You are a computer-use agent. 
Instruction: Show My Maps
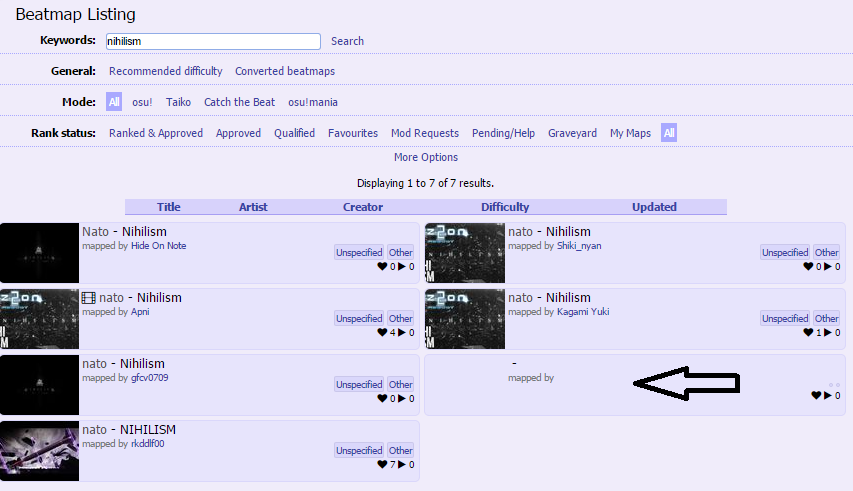point(630,133)
